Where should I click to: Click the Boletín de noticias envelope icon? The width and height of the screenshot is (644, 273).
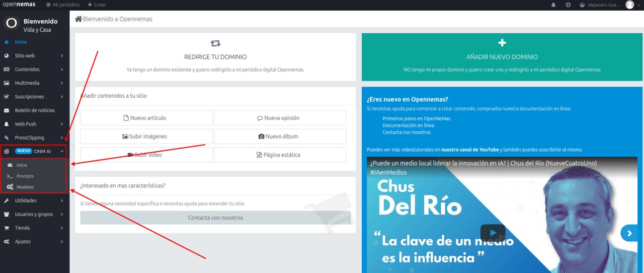(x=6, y=110)
